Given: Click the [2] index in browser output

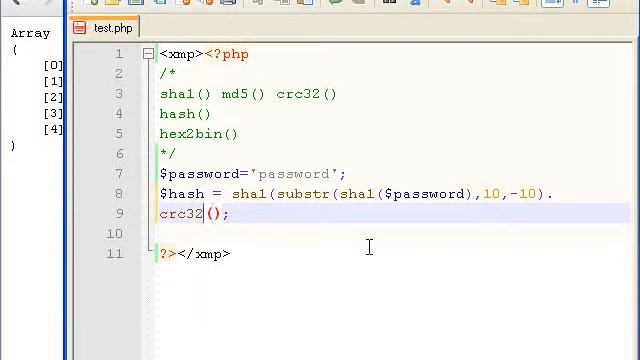Looking at the screenshot, I should (53, 98).
